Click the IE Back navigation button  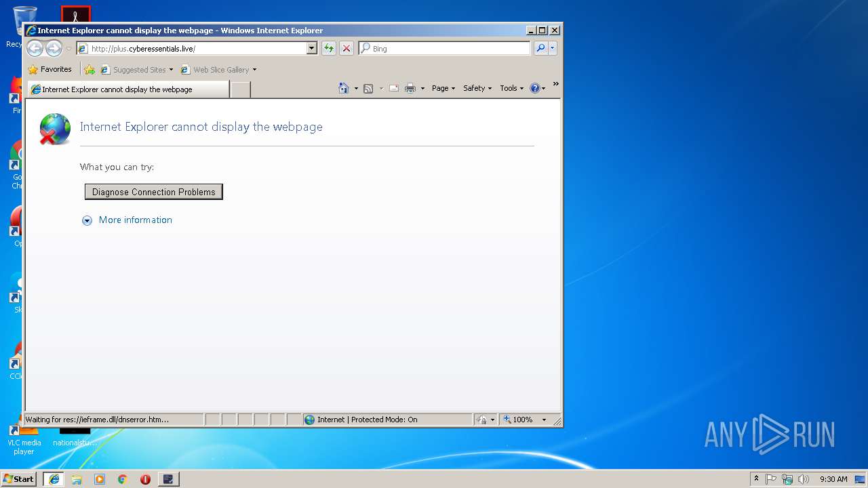point(35,48)
